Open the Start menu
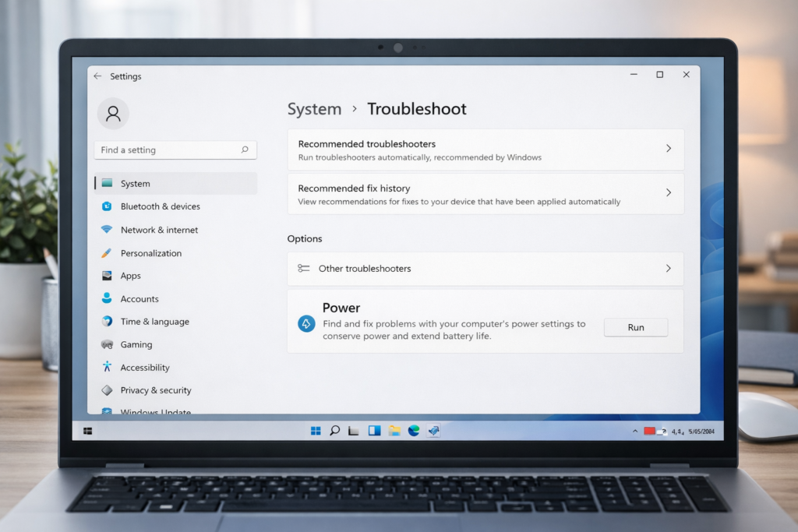 click(x=315, y=429)
